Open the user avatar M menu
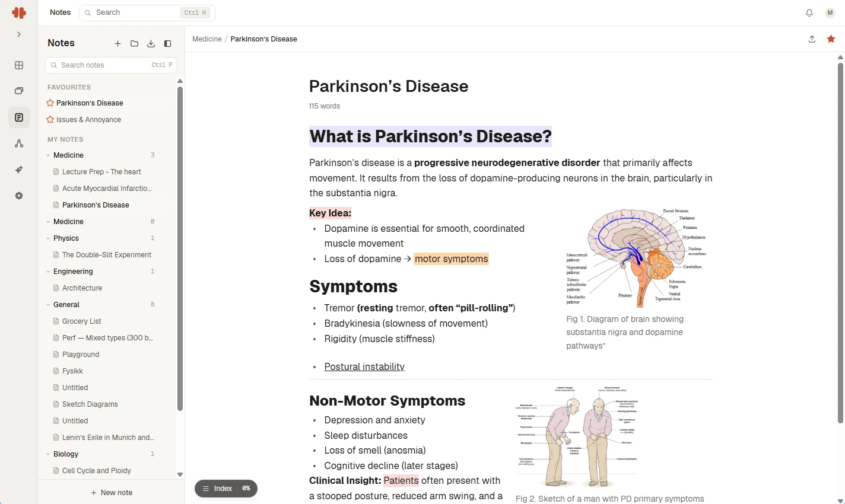Image resolution: width=845 pixels, height=504 pixels. point(830,12)
